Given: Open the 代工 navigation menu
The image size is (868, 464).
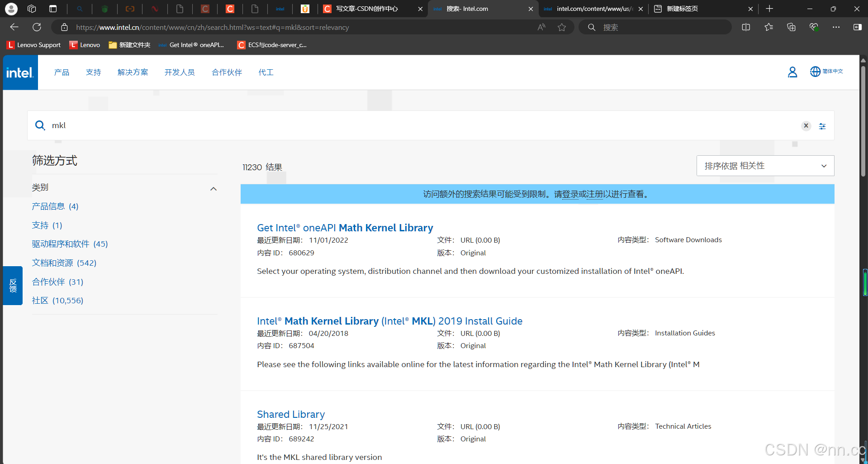Looking at the screenshot, I should (266, 72).
